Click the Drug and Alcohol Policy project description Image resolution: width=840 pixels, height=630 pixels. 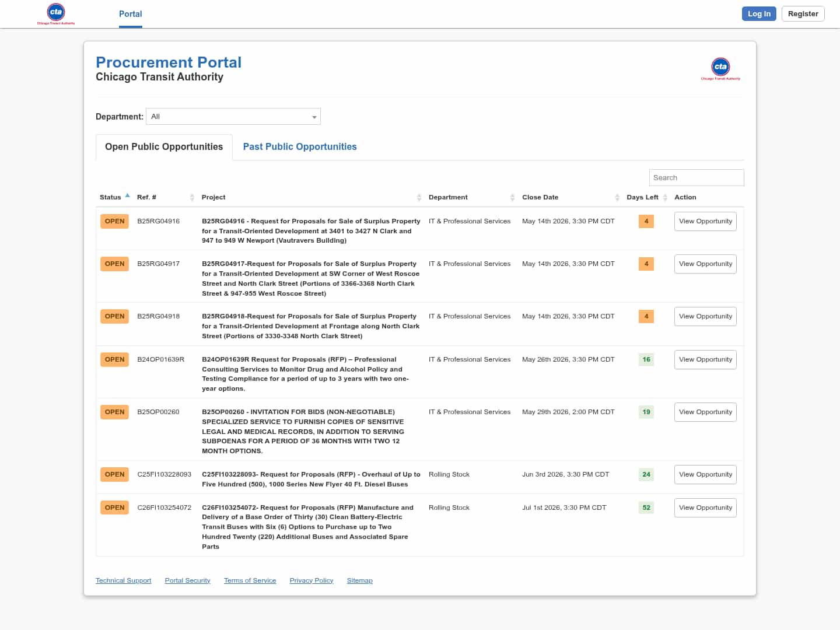[x=306, y=374]
